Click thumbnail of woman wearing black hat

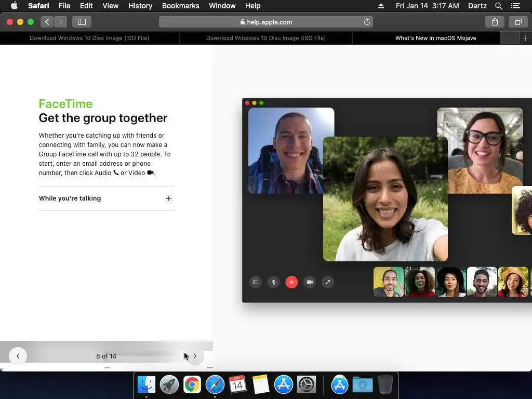451,282
